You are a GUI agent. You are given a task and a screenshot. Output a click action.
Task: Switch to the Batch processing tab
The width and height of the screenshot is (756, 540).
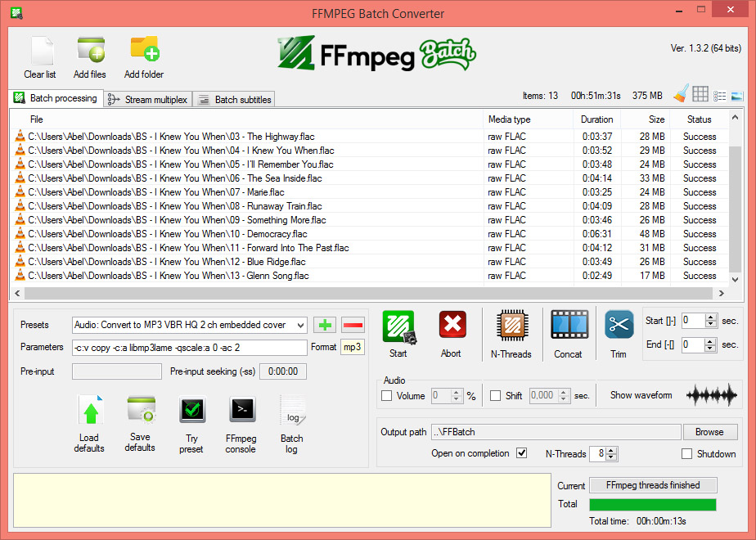[x=56, y=98]
